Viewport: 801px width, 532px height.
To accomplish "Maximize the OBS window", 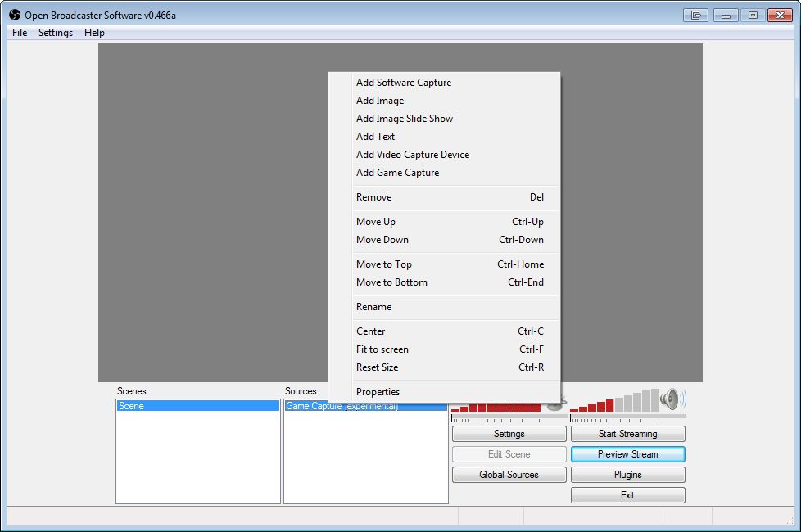I will (753, 16).
